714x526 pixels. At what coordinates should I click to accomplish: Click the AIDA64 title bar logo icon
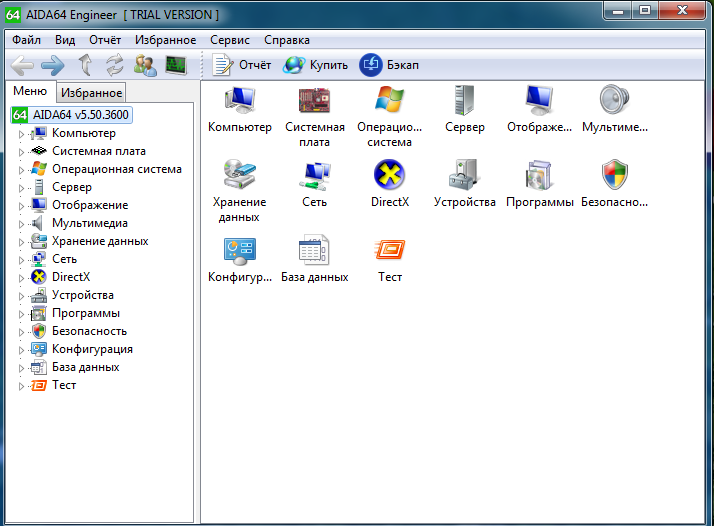coord(13,15)
